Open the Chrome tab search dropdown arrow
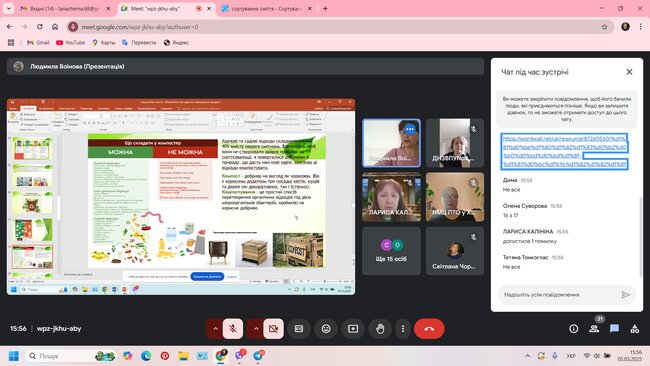 8,8
